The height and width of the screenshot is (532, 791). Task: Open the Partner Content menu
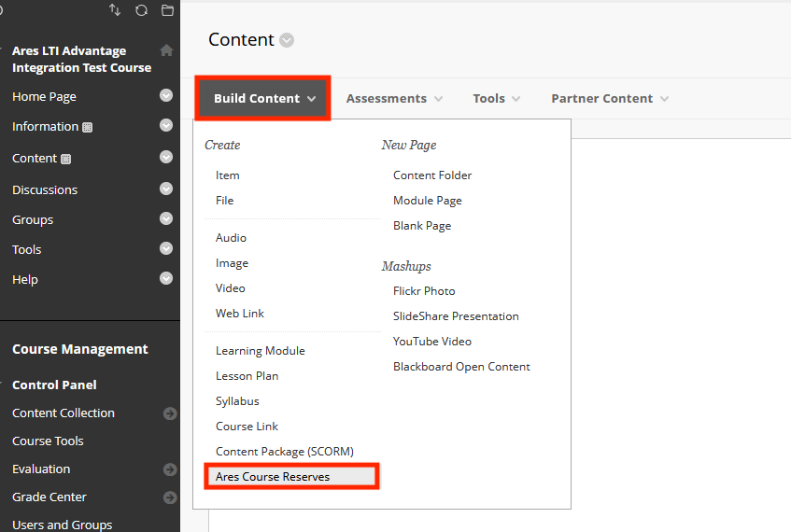(610, 98)
